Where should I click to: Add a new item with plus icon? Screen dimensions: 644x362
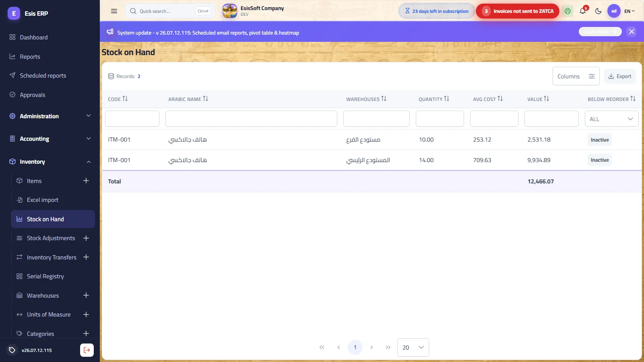86,181
